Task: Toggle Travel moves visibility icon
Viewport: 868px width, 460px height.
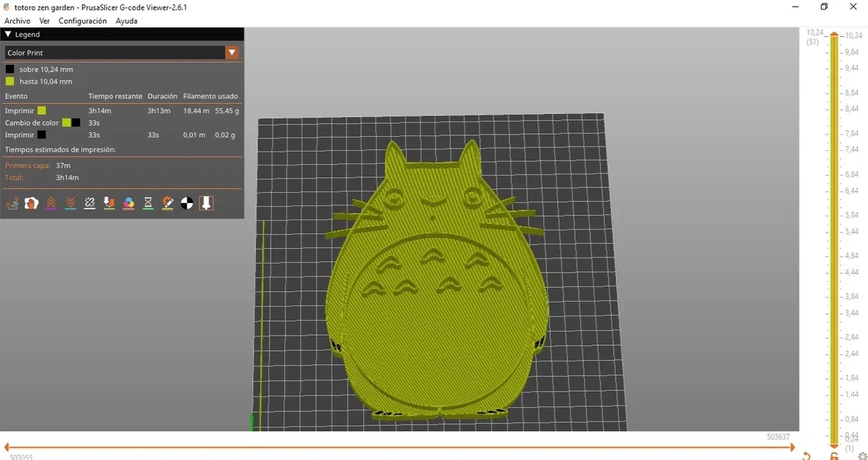Action: tap(13, 203)
